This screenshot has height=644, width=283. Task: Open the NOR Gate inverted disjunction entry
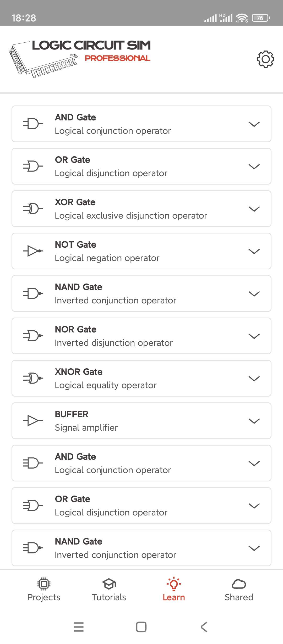[x=141, y=336]
